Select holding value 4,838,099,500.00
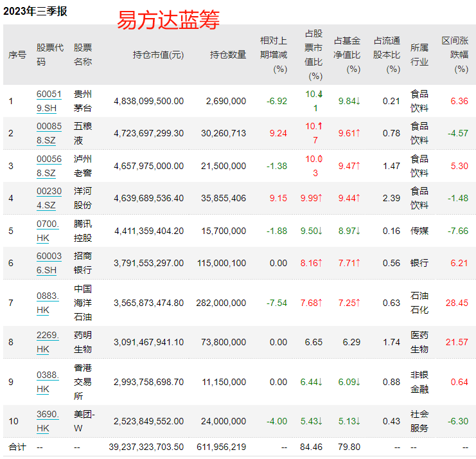476x459 pixels. [149, 101]
